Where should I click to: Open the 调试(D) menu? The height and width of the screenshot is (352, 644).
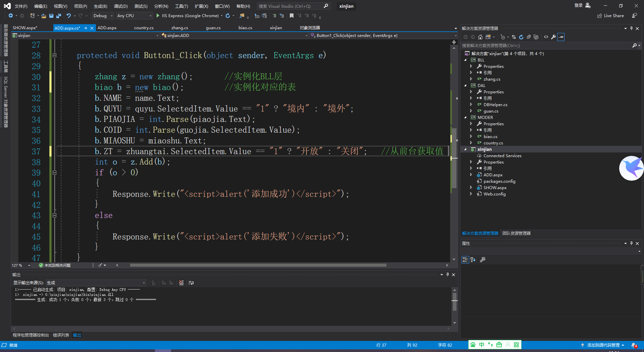[x=121, y=6]
